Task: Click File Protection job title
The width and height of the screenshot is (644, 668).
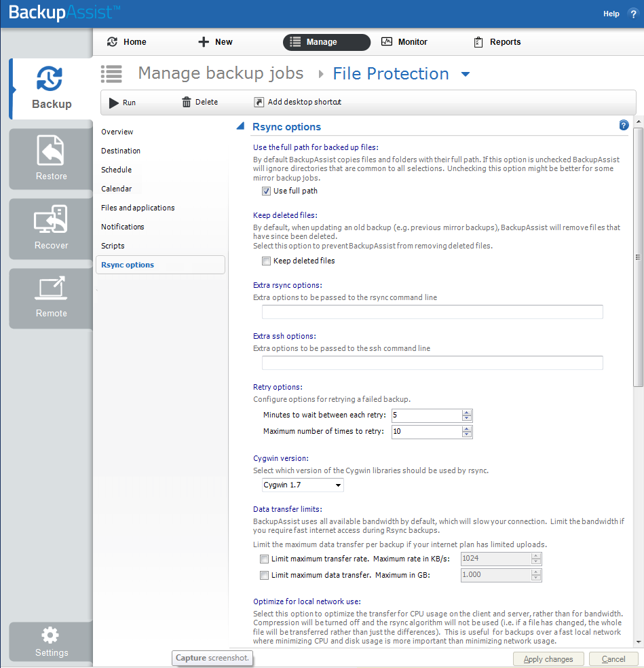Action: pos(391,74)
